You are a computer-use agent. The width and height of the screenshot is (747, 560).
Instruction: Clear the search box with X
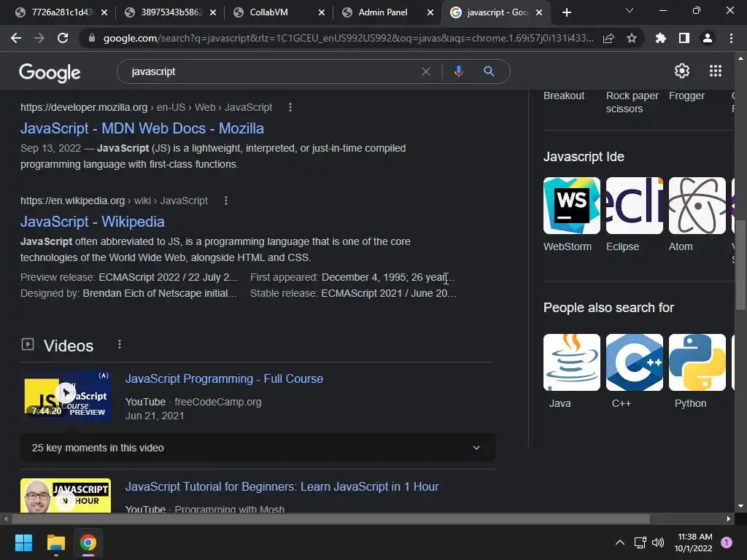[x=426, y=71]
